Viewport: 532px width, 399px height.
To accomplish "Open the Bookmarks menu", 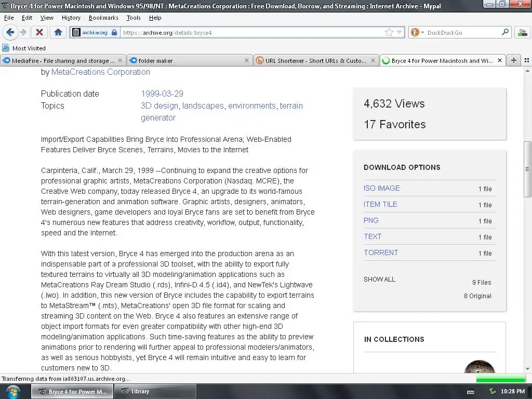I will pyautogui.click(x=103, y=18).
